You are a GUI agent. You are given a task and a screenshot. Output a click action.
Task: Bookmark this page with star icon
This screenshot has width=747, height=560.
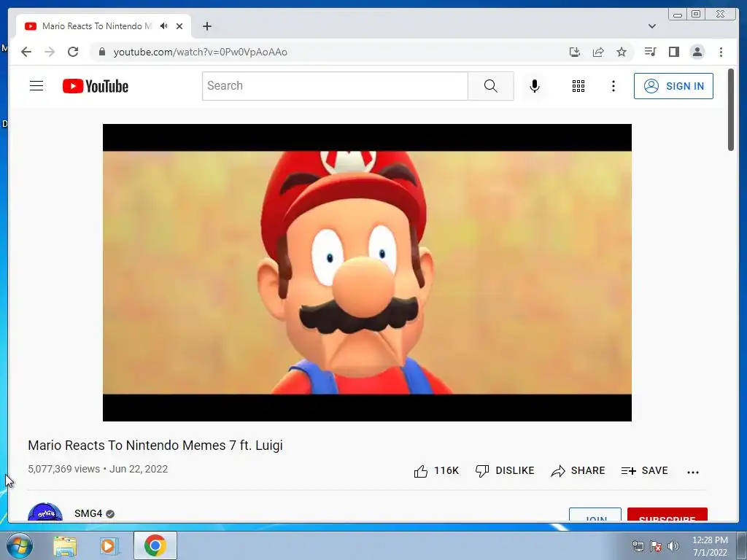622,52
